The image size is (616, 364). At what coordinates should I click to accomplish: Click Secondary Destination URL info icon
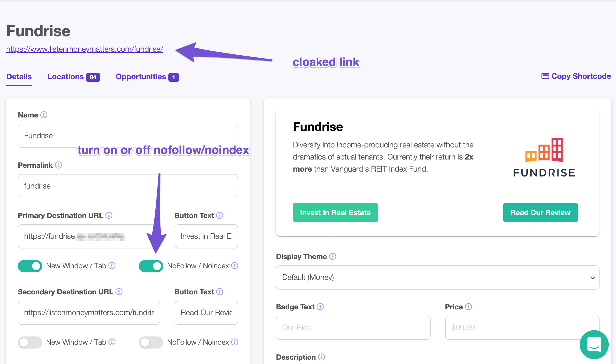(119, 292)
